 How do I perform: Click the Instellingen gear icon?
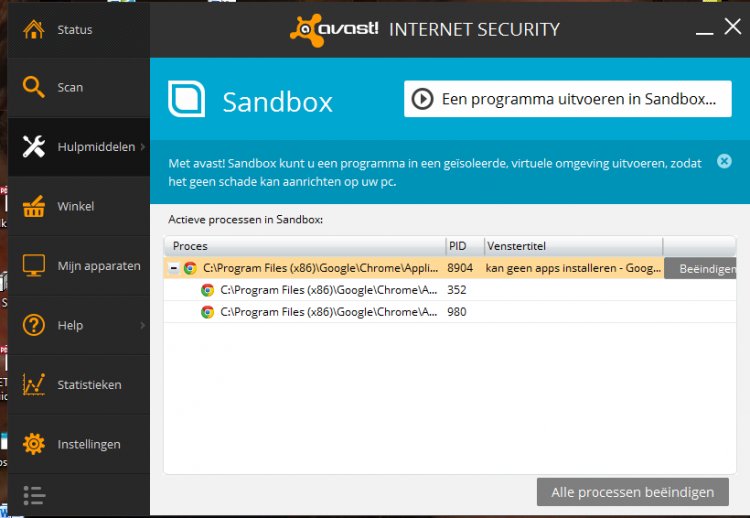click(x=33, y=444)
